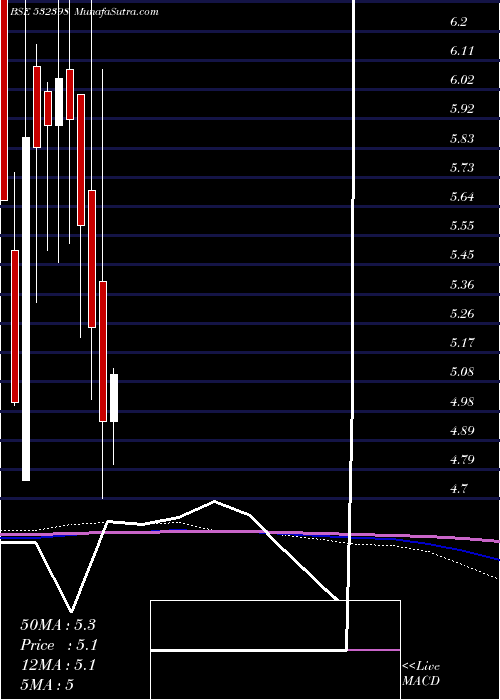Select the 5.08 price axis label
This screenshot has height=700, width=500.
coord(462,371)
